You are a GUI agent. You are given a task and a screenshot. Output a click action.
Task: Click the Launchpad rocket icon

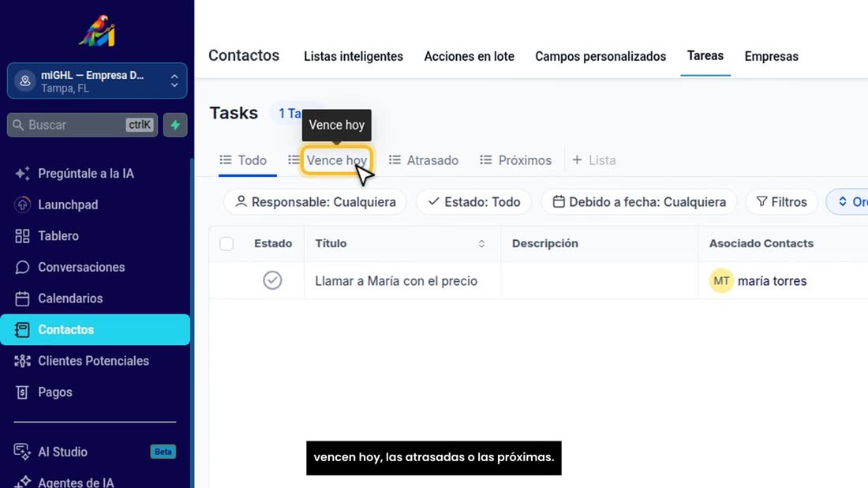[x=22, y=205]
